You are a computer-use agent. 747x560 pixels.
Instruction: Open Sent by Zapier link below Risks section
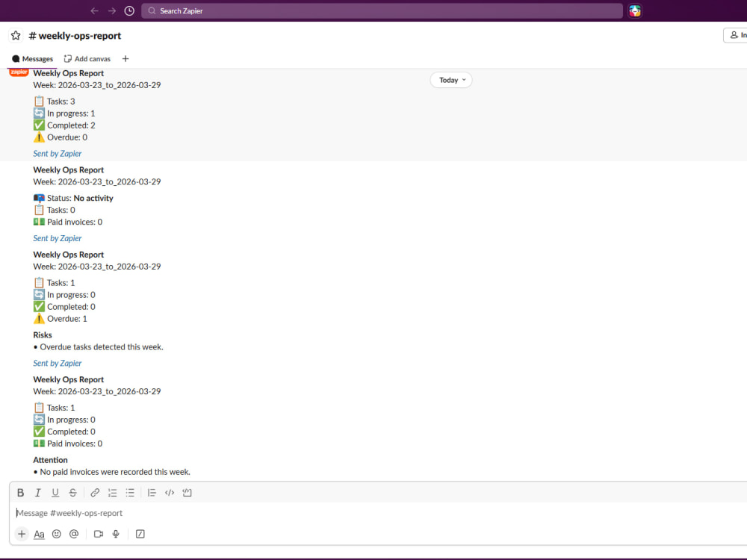58,363
